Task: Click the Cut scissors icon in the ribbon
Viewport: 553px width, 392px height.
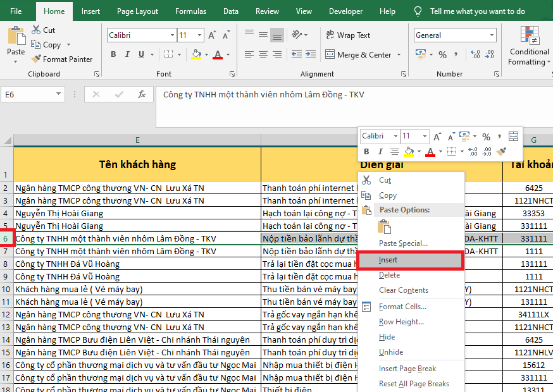Action: coord(36,30)
